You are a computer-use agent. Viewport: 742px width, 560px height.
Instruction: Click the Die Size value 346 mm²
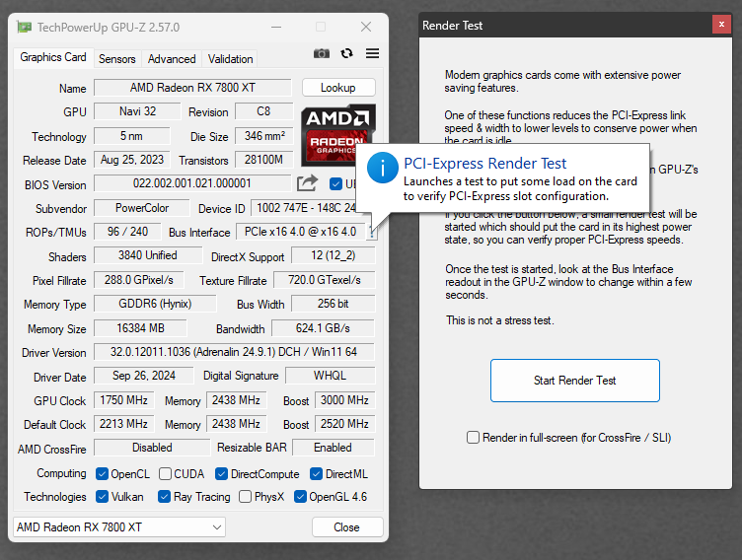click(264, 136)
